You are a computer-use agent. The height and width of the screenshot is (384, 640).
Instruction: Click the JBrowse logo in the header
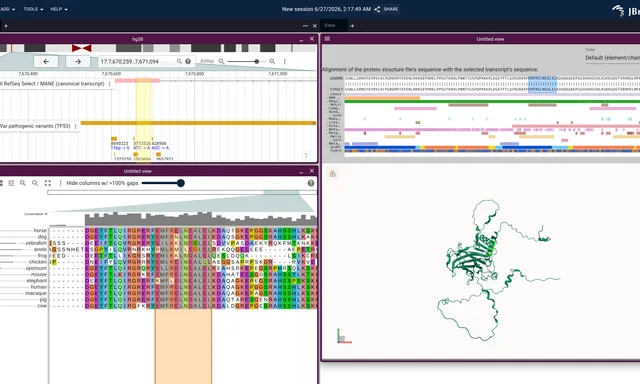(626, 10)
